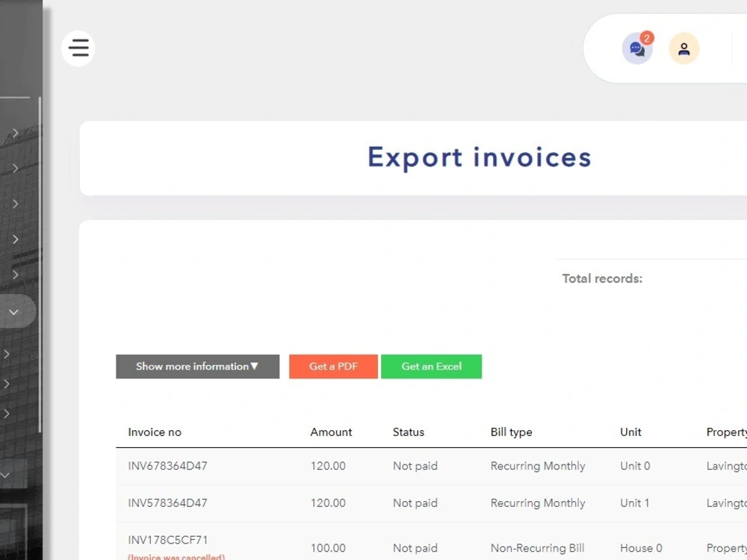Image resolution: width=747 pixels, height=560 pixels.
Task: Expand Show more information dropdown
Action: point(198,366)
